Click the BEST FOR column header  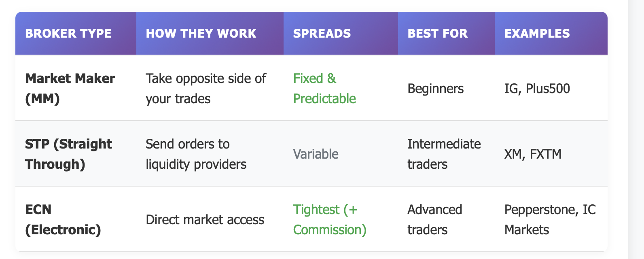(438, 33)
